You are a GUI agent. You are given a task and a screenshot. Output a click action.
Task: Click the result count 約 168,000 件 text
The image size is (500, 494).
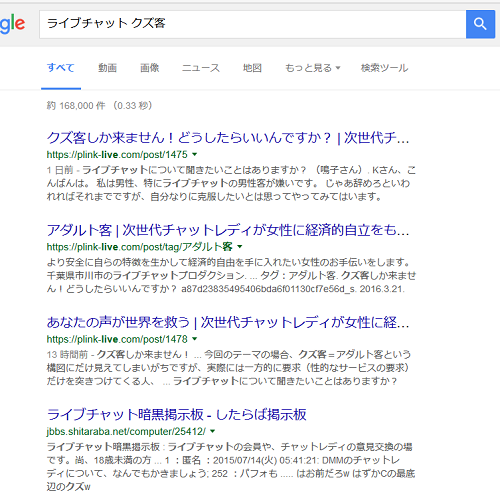click(76, 106)
